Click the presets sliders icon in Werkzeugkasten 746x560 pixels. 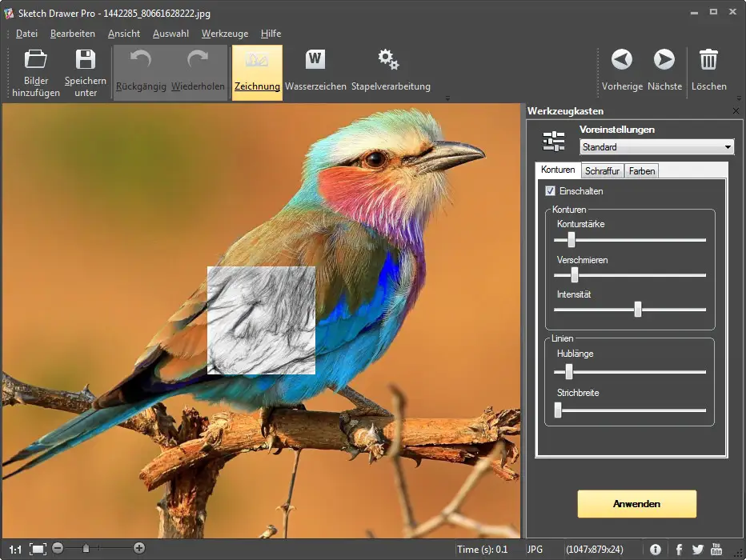(554, 141)
